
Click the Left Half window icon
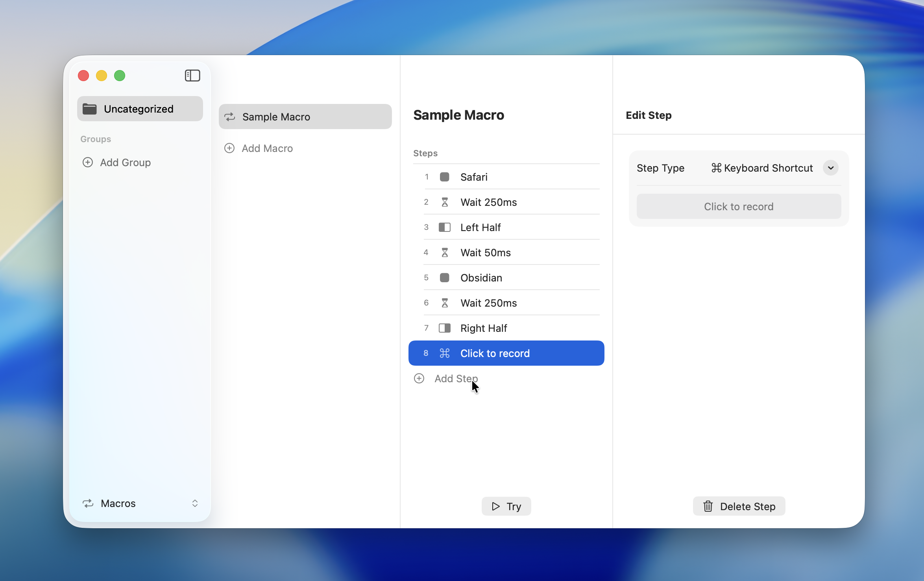click(x=445, y=228)
